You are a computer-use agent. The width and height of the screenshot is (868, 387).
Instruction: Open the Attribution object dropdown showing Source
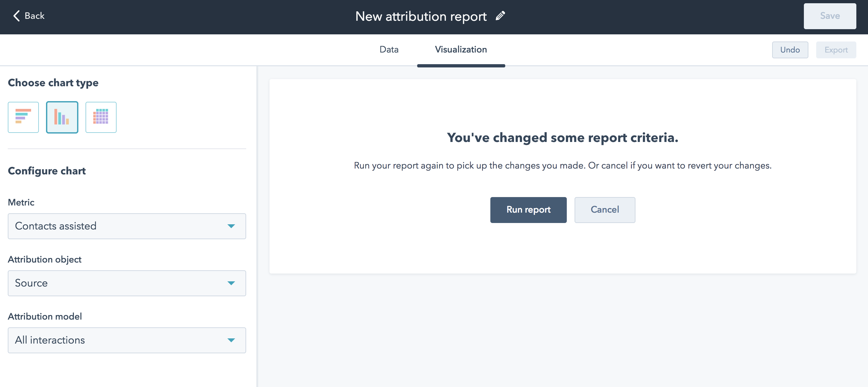click(127, 283)
